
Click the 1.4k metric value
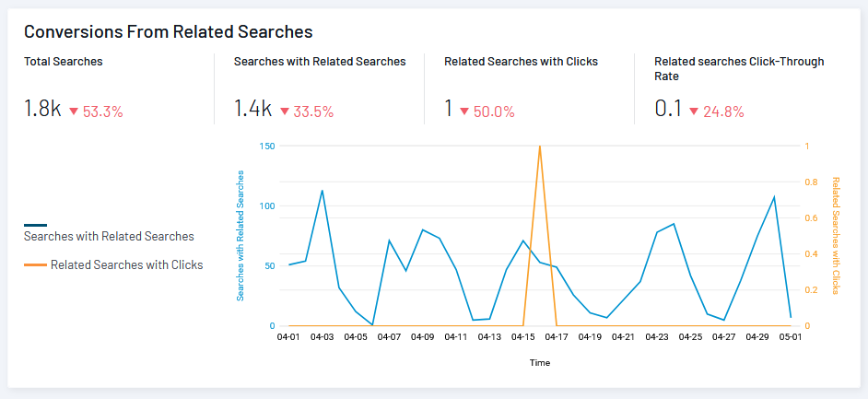[x=252, y=109]
